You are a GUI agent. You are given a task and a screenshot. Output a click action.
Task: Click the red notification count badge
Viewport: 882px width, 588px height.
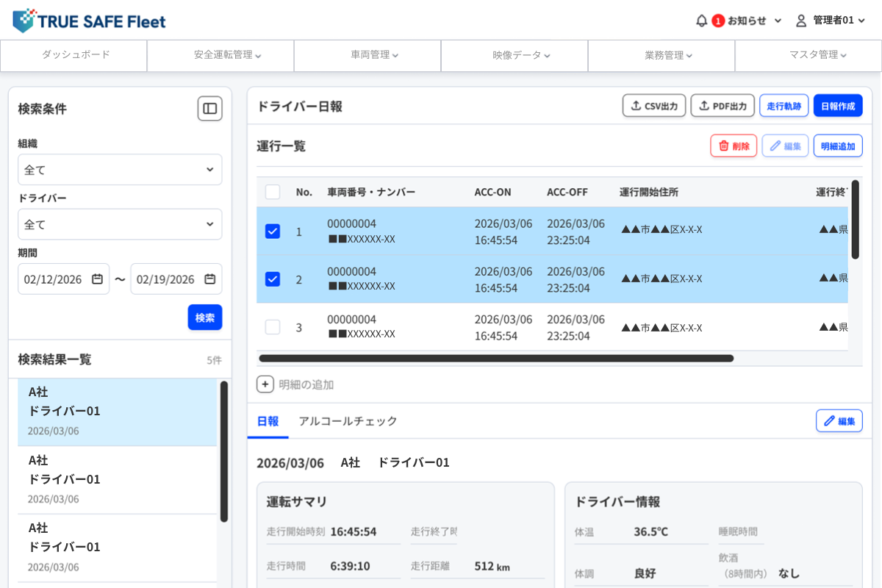(x=718, y=21)
